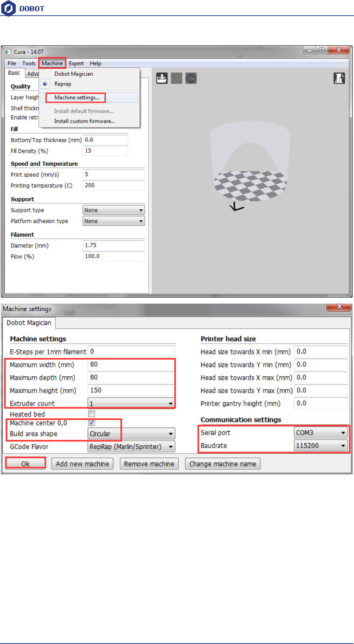Open the Tools menu
This screenshot has width=354, height=644.
tap(29, 63)
